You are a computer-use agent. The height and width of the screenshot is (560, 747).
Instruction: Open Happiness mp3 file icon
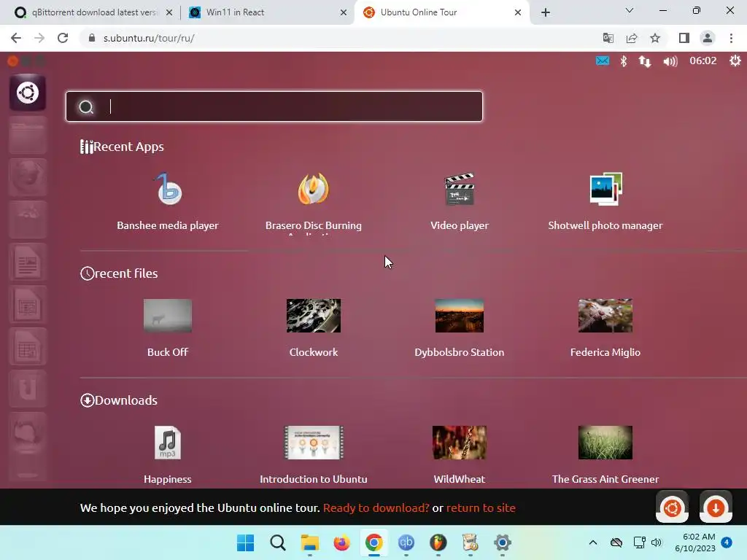(x=168, y=443)
